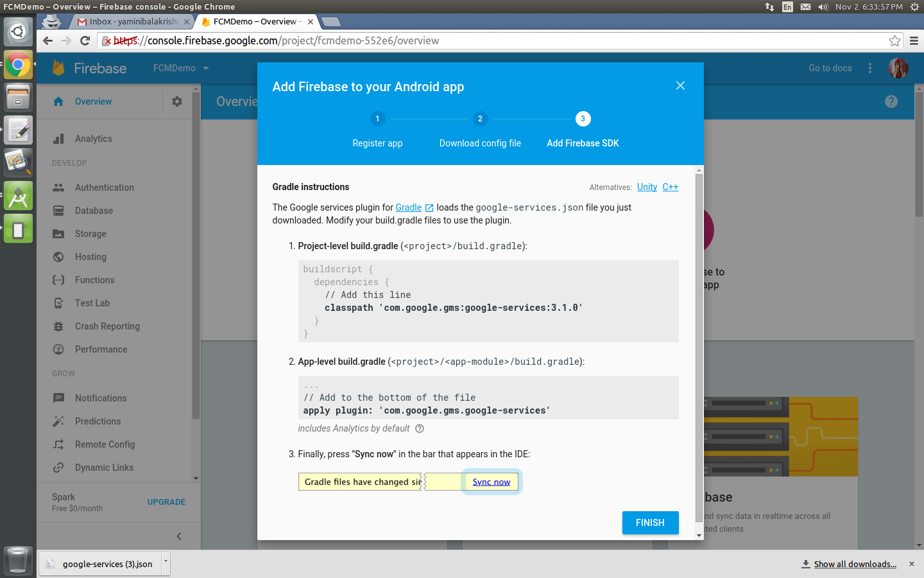Close the Inbox Gmail tab

(187, 22)
